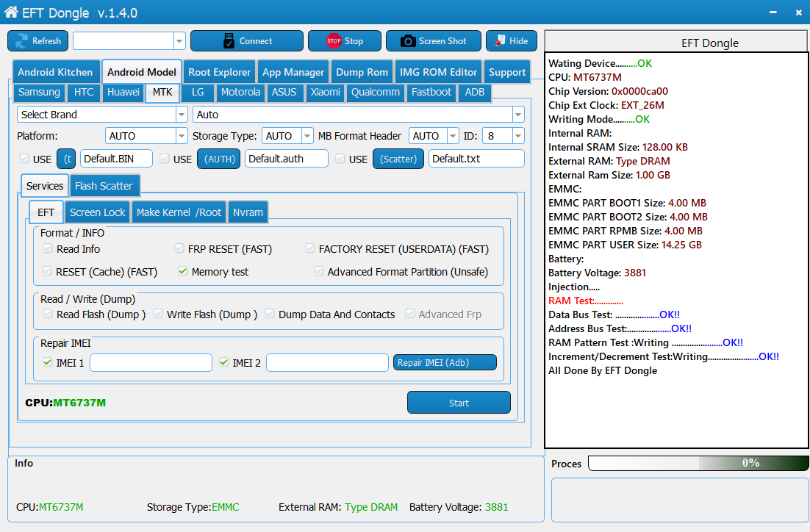The height and width of the screenshot is (532, 810).
Task: Click the Refresh arrows icon
Action: pyautogui.click(x=22, y=41)
